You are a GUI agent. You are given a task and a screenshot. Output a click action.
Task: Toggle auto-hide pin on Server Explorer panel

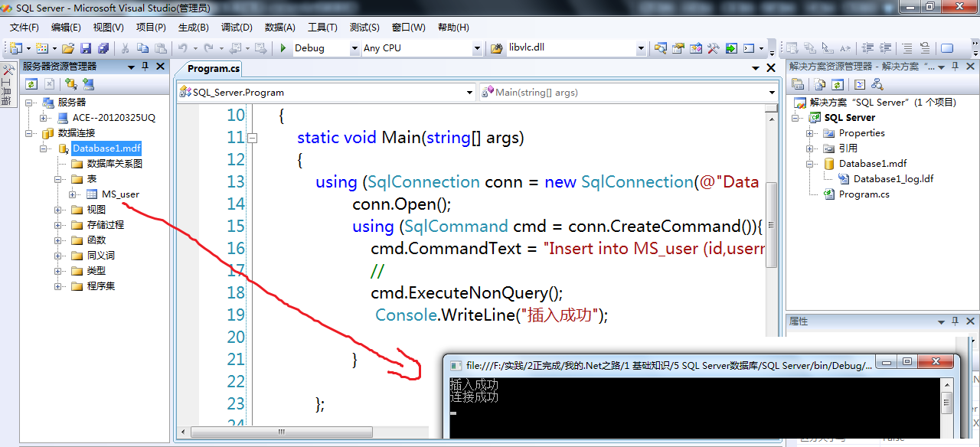pos(143,67)
